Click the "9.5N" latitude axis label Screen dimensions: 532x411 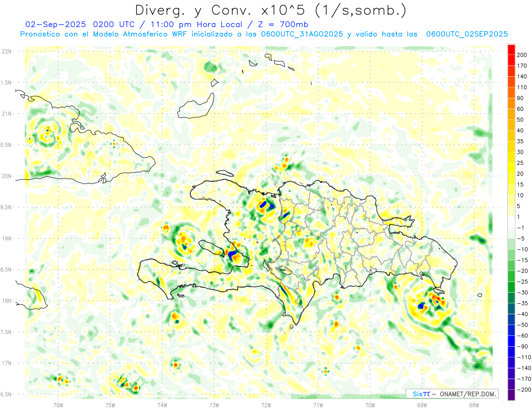[x=7, y=207]
